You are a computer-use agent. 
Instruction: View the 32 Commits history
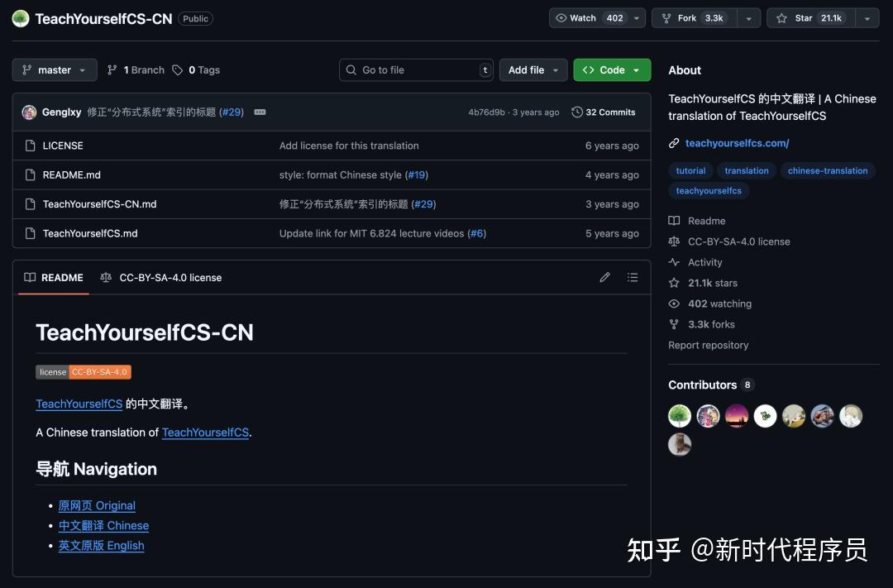tap(603, 112)
